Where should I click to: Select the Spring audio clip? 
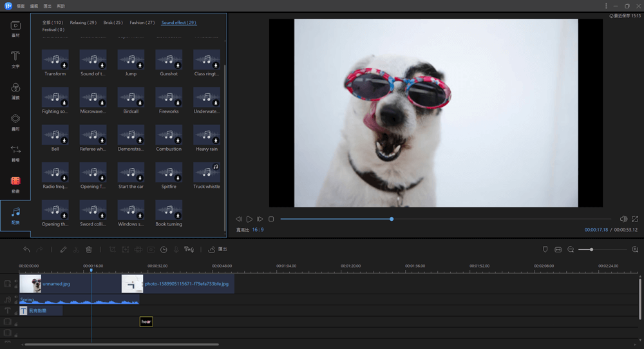point(79,300)
